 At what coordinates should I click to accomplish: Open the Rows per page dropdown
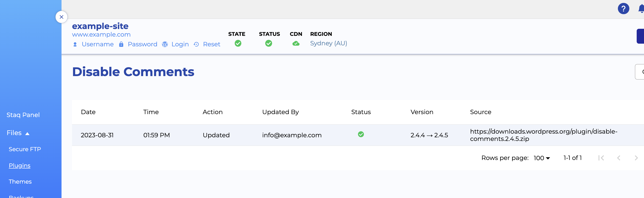(x=541, y=158)
